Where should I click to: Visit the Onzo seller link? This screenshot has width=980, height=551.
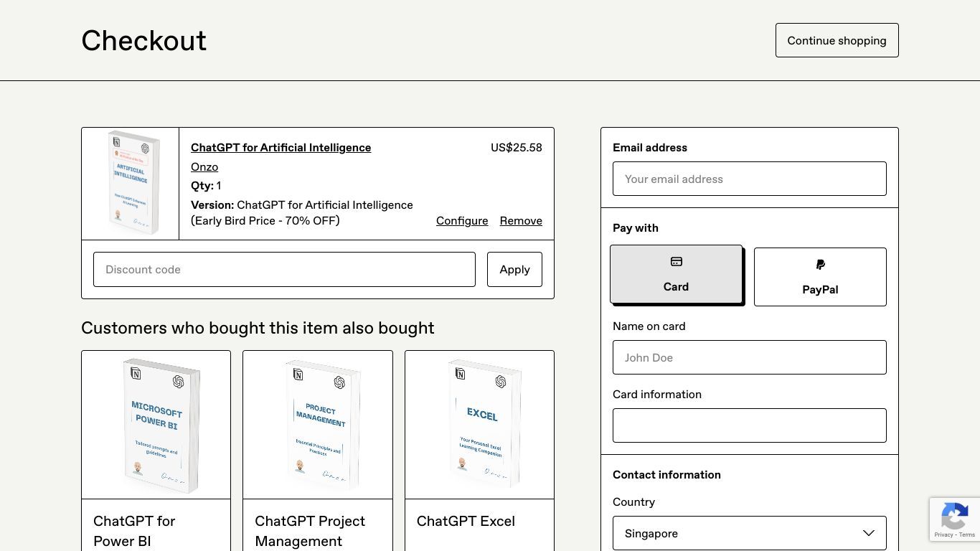click(x=204, y=166)
